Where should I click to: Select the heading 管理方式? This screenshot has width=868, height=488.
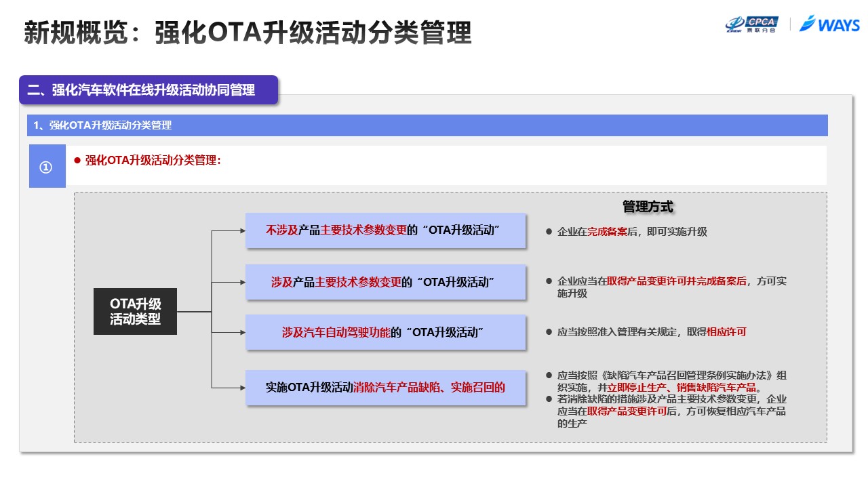648,207
